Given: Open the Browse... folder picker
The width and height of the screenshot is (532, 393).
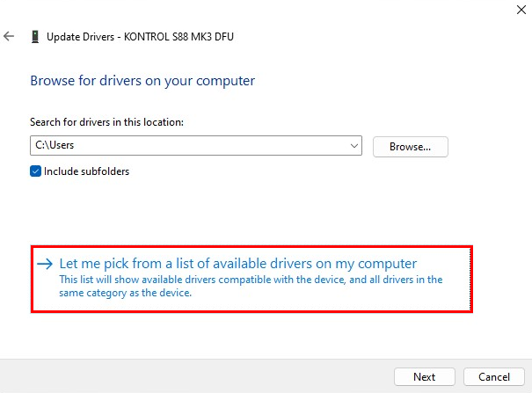Looking at the screenshot, I should [x=410, y=147].
